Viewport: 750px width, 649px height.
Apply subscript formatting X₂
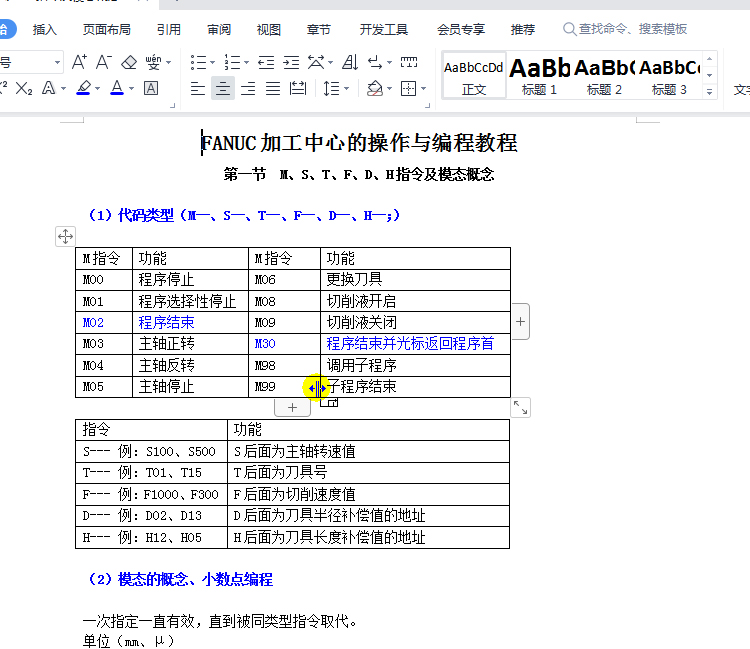tap(23, 88)
